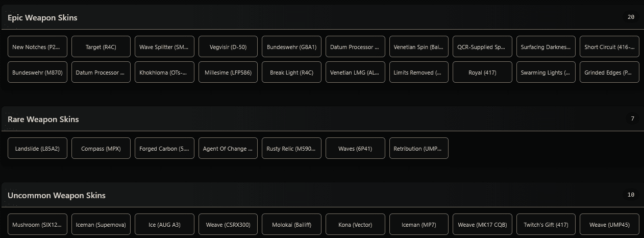Viewport: 644px width, 238px height.
Task: Click the Break Light (R4C) skin
Action: click(291, 72)
